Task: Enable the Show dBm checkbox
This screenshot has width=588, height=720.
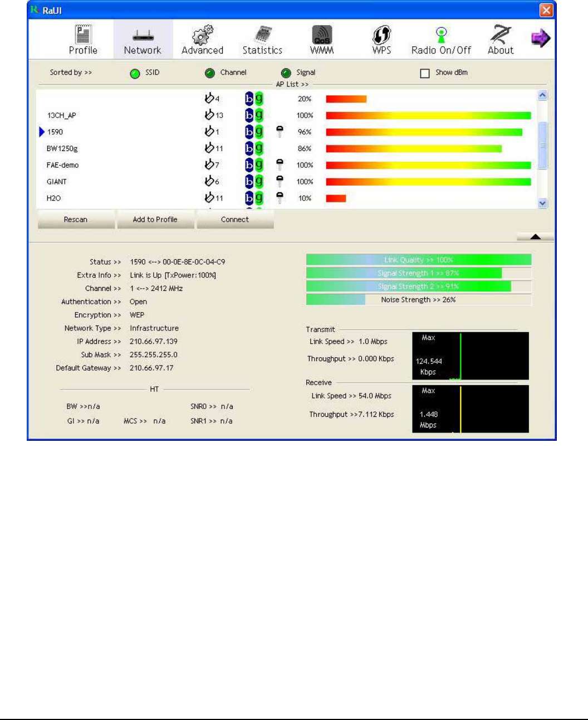Action: pyautogui.click(x=425, y=73)
